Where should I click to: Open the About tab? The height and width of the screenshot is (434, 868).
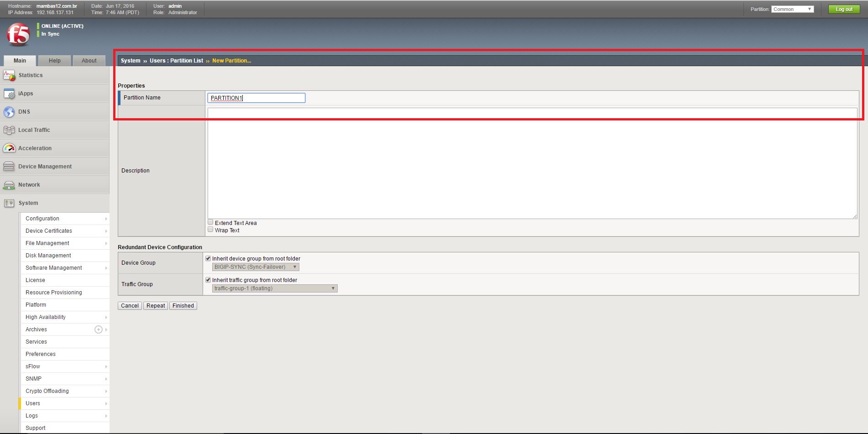89,61
